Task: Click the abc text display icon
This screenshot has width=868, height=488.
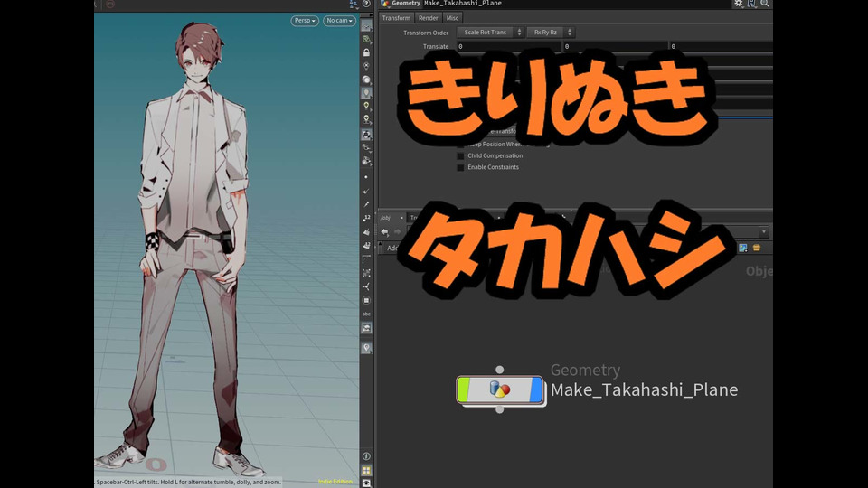Action: pyautogui.click(x=366, y=314)
